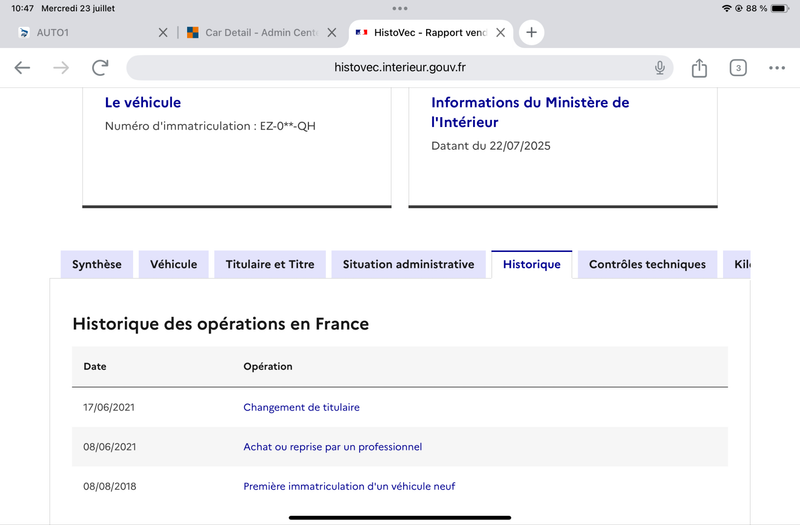Close the HistoVec Rapport tab
The height and width of the screenshot is (525, 800).
501,32
